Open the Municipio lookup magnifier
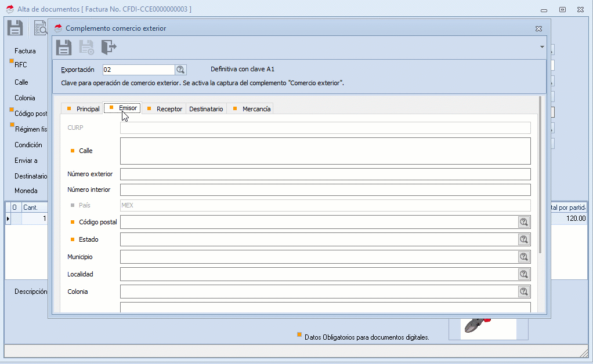593x364 pixels. click(x=523, y=257)
